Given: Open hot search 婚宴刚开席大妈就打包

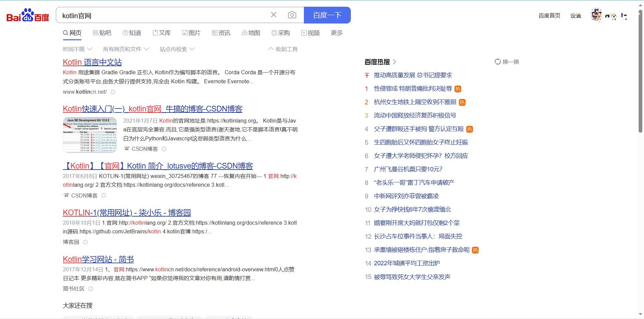Looking at the screenshot, I should tap(417, 223).
